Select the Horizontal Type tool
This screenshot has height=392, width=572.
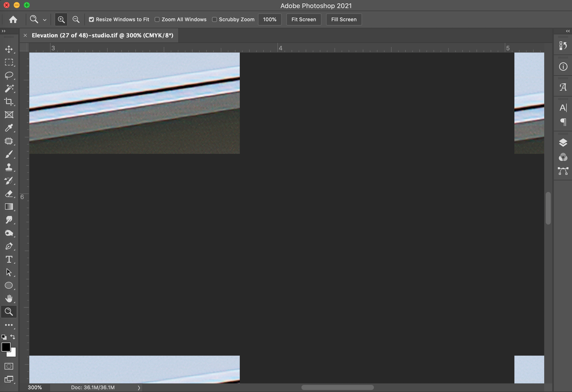pos(9,259)
